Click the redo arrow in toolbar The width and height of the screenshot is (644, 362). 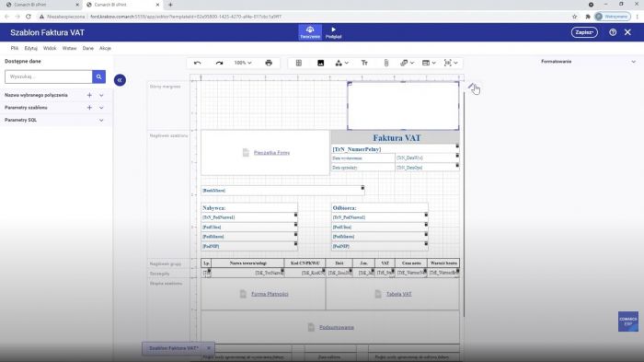(x=219, y=63)
